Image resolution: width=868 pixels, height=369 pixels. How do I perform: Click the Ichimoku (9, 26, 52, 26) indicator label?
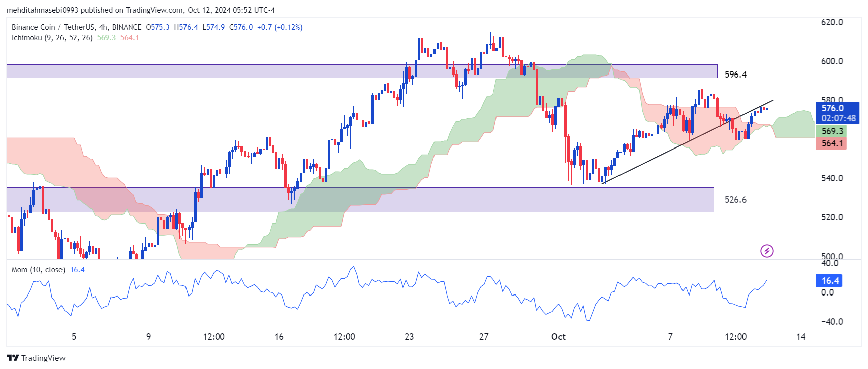click(x=52, y=38)
